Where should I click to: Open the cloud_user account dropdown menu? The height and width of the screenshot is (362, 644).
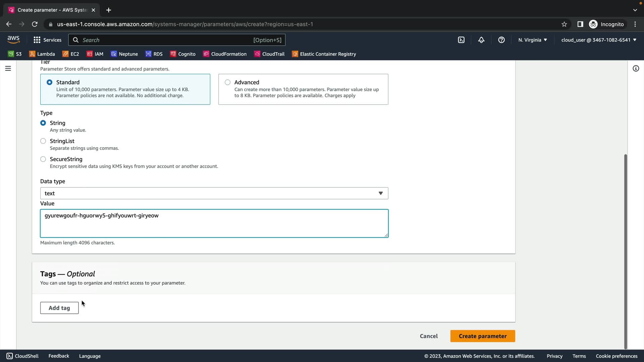[x=599, y=40]
